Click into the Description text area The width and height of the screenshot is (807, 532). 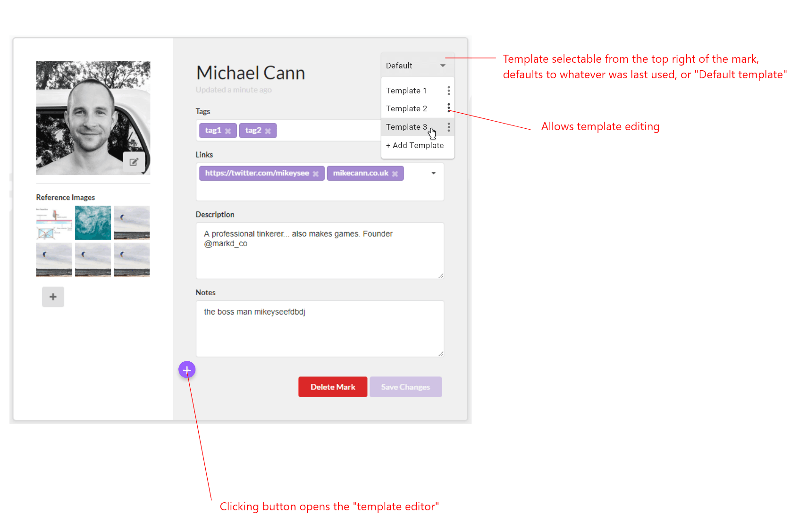(319, 257)
